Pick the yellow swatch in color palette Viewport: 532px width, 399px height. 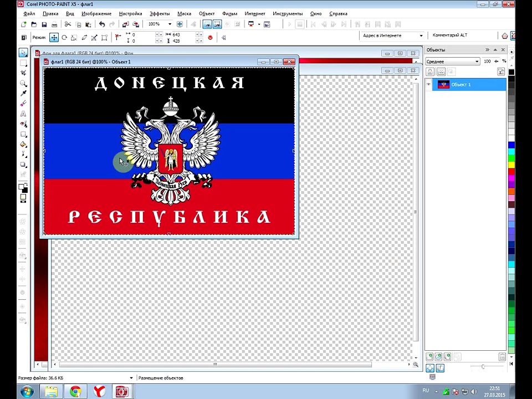[511, 165]
